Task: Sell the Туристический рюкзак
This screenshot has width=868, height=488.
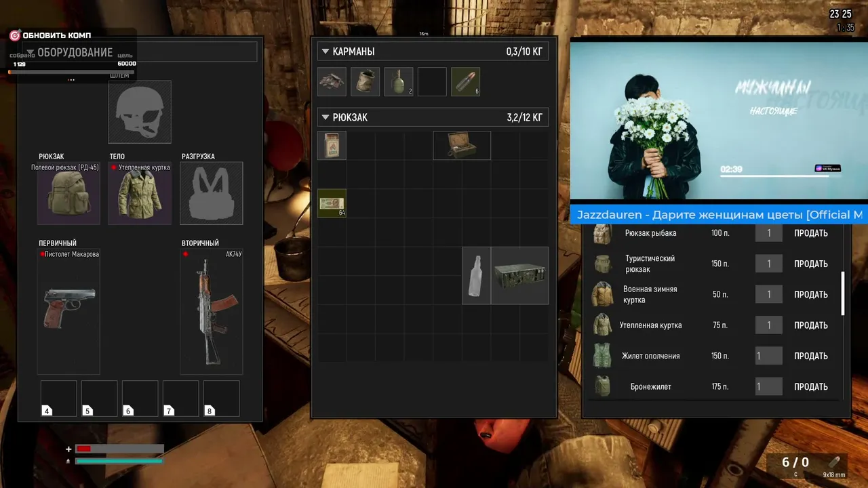Action: pyautogui.click(x=811, y=264)
